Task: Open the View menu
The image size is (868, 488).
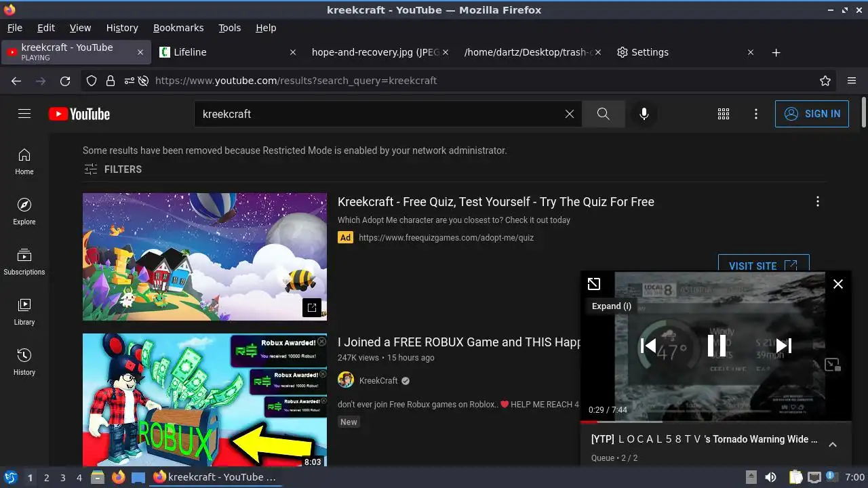Action: [x=80, y=28]
